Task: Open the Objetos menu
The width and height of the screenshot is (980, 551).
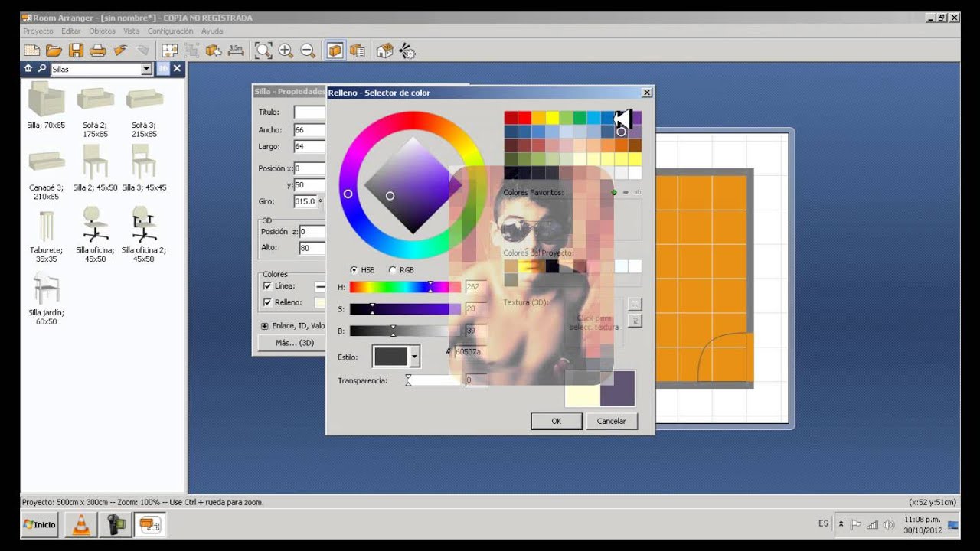Action: point(102,31)
